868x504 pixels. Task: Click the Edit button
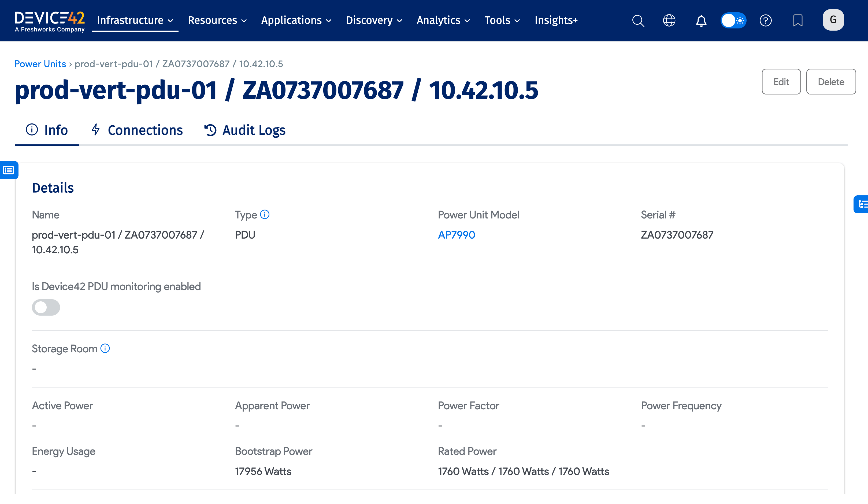[x=781, y=82]
